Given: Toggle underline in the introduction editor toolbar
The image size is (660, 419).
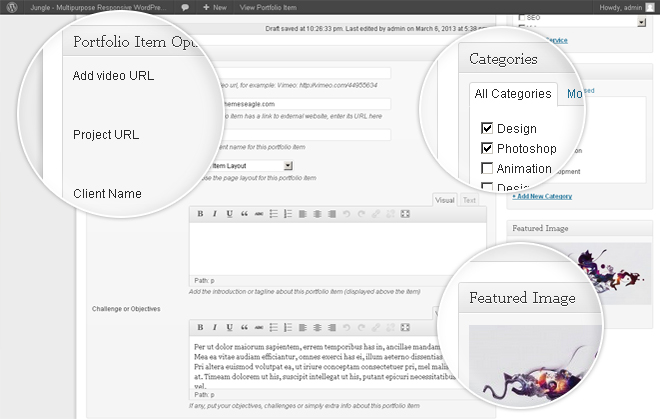Looking at the screenshot, I should click(x=229, y=214).
